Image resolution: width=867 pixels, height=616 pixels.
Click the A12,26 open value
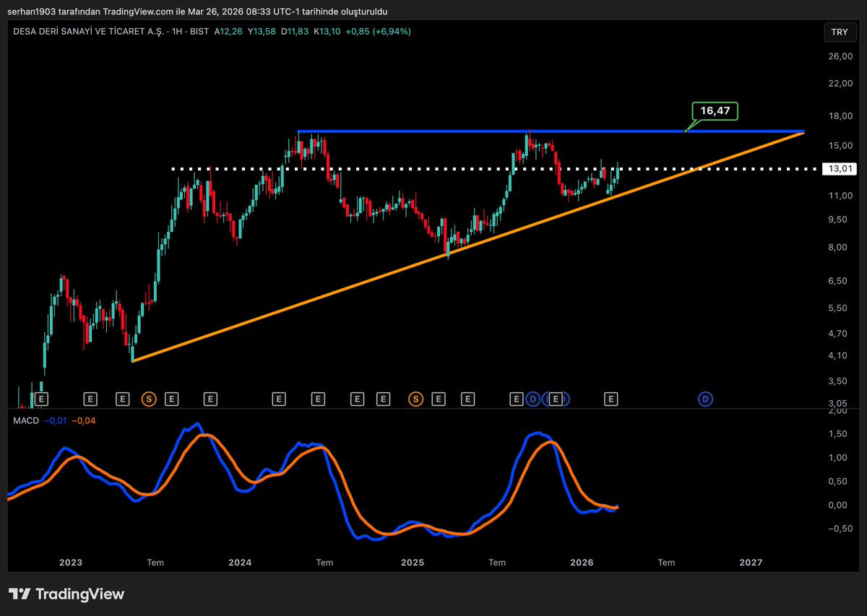click(x=228, y=32)
